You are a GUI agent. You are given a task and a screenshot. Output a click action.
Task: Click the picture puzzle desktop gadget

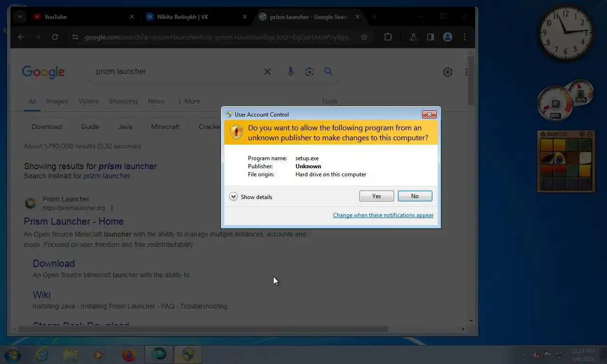pos(566,161)
